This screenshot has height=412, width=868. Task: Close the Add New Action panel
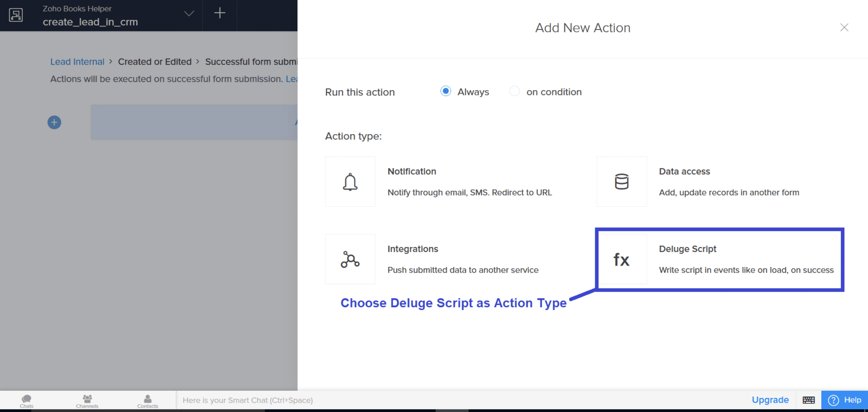[844, 27]
